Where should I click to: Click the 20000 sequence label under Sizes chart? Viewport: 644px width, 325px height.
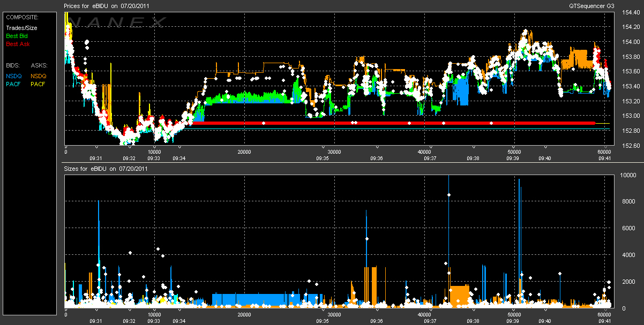coord(244,315)
